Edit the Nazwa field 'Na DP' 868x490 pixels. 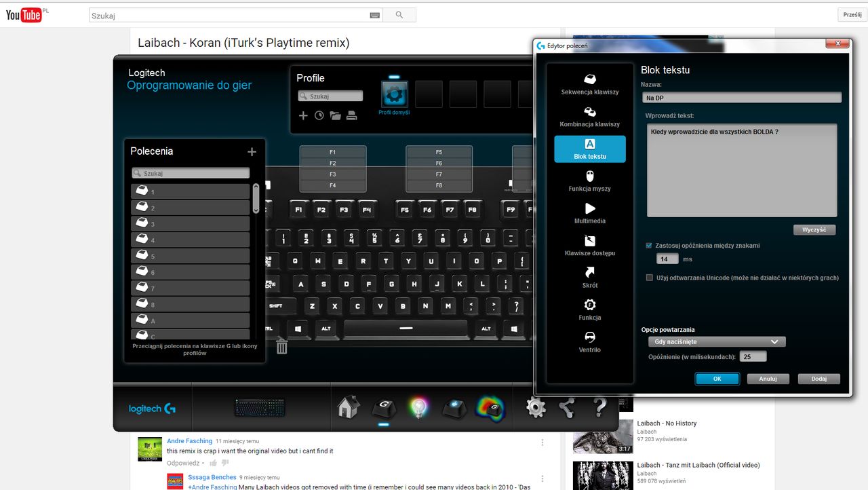[741, 98]
